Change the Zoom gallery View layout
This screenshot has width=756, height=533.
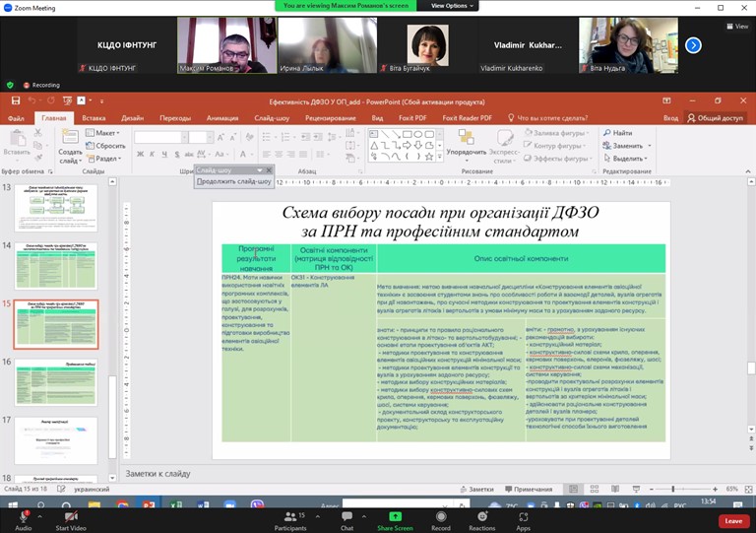click(x=737, y=27)
